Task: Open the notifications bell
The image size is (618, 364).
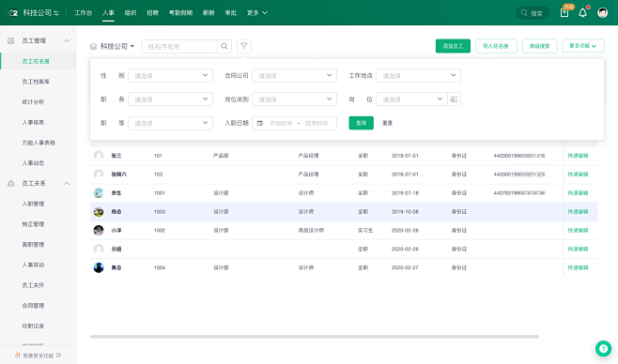Action: 582,13
